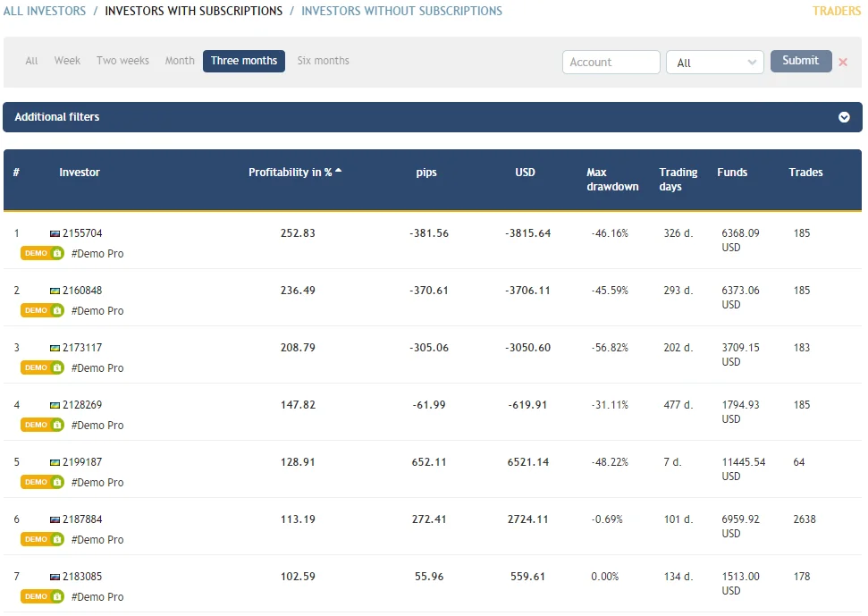Click funds value 11445.54 USD
The height and width of the screenshot is (616, 868).
tap(744, 468)
